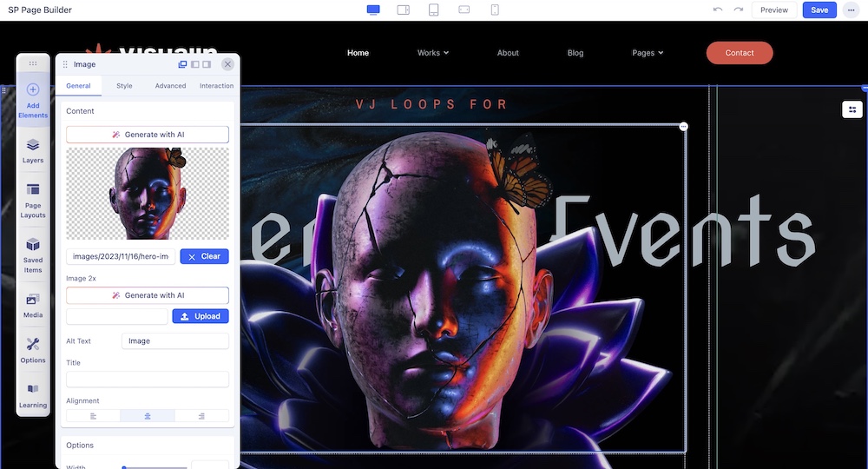Grab the sidebar drag handle dots
This screenshot has height=469, width=868.
[33, 63]
